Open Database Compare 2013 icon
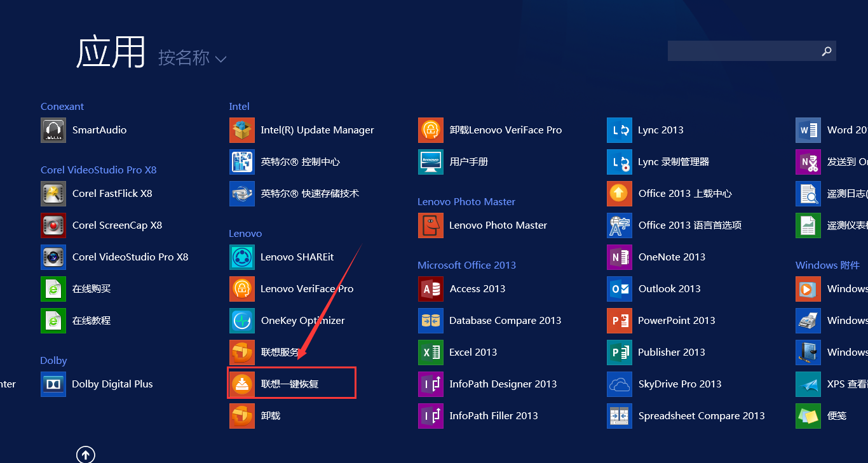The image size is (868, 463). [431, 321]
